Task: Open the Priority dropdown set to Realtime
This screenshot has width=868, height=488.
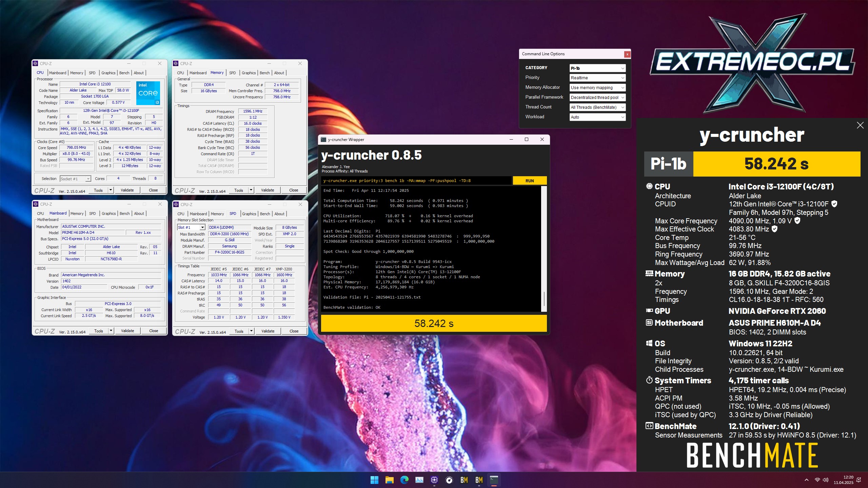Action: click(x=597, y=78)
